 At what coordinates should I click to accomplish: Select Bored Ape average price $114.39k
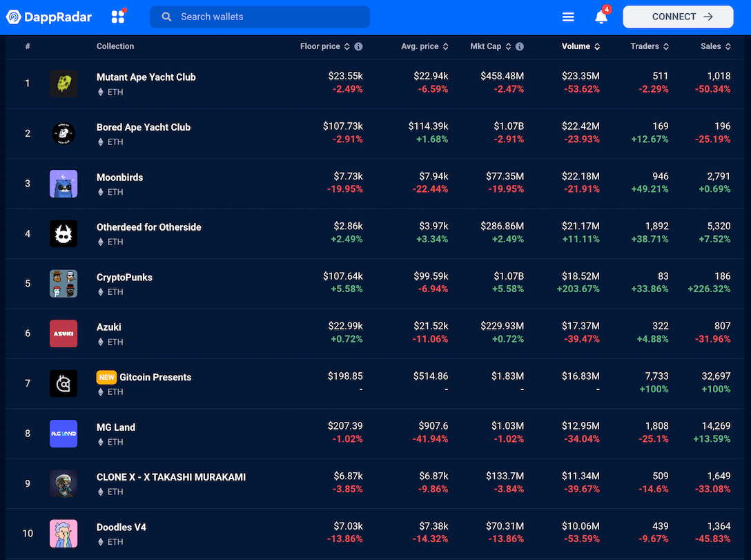(428, 126)
